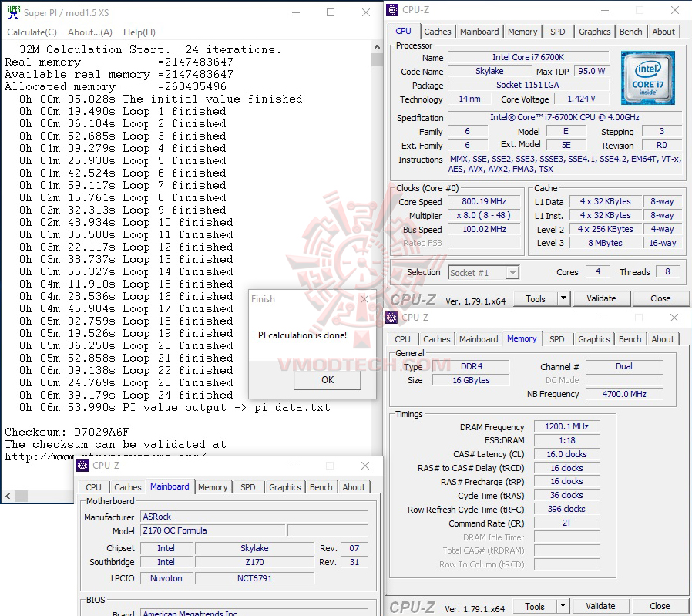Select the CPU tab in top CPU-Z window
The height and width of the screenshot is (616, 692).
click(x=403, y=31)
